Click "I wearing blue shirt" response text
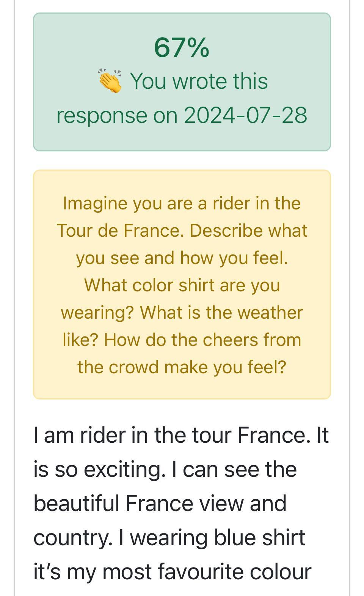 (x=212, y=537)
